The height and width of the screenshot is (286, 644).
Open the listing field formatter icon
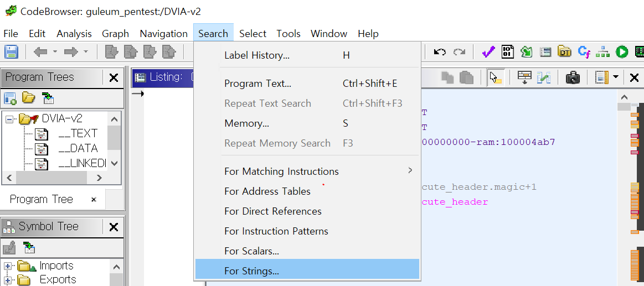tap(524, 77)
